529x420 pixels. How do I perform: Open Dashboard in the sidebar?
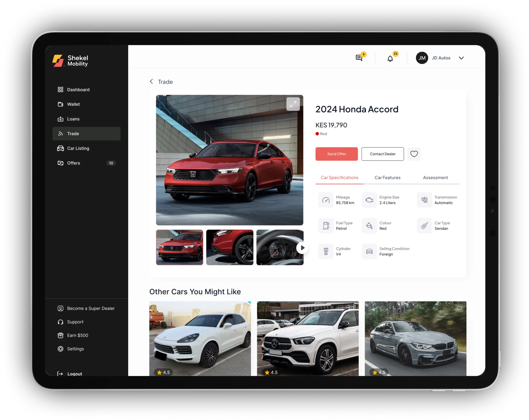[x=86, y=89]
